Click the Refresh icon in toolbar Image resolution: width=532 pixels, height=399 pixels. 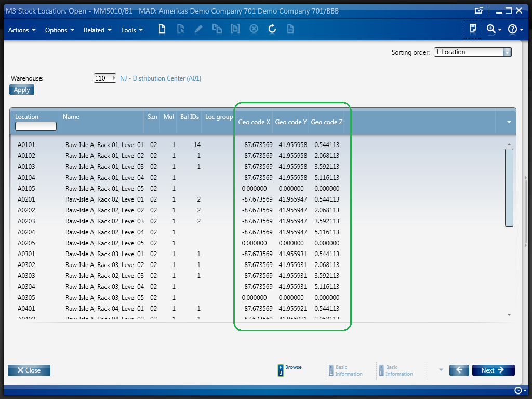[272, 29]
